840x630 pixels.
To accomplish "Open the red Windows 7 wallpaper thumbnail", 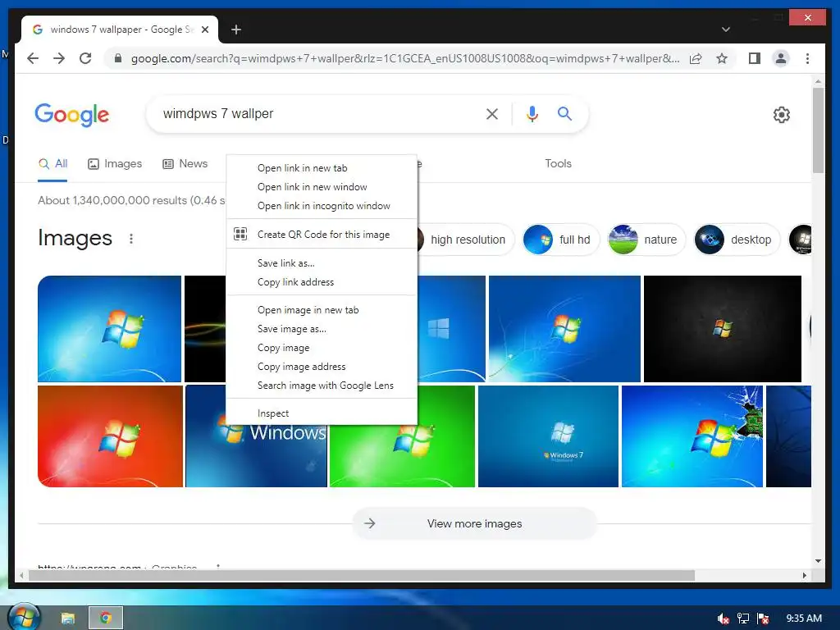I will (111, 436).
